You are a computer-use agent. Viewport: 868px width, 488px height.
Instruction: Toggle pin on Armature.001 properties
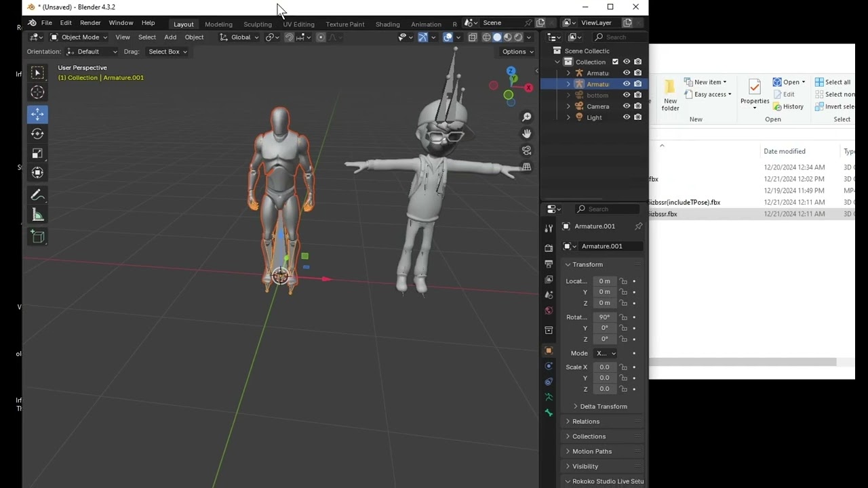point(638,226)
